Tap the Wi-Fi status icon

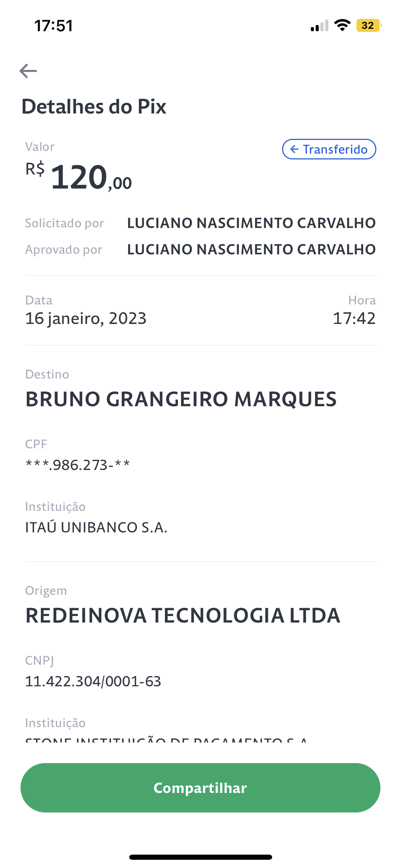point(342,25)
